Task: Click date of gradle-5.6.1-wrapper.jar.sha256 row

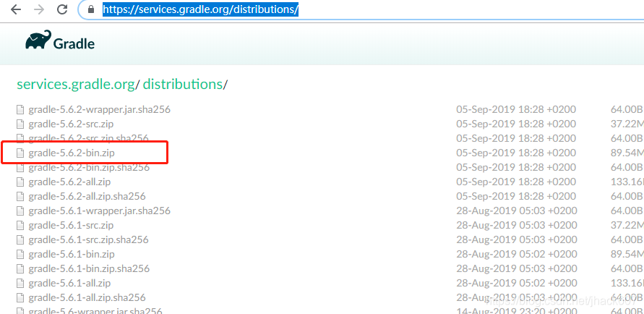Action: [x=516, y=211]
